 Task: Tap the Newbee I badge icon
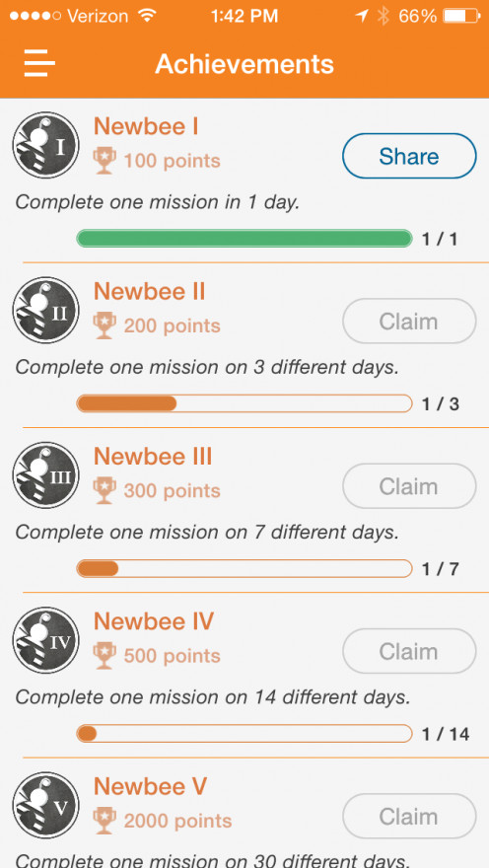click(46, 145)
